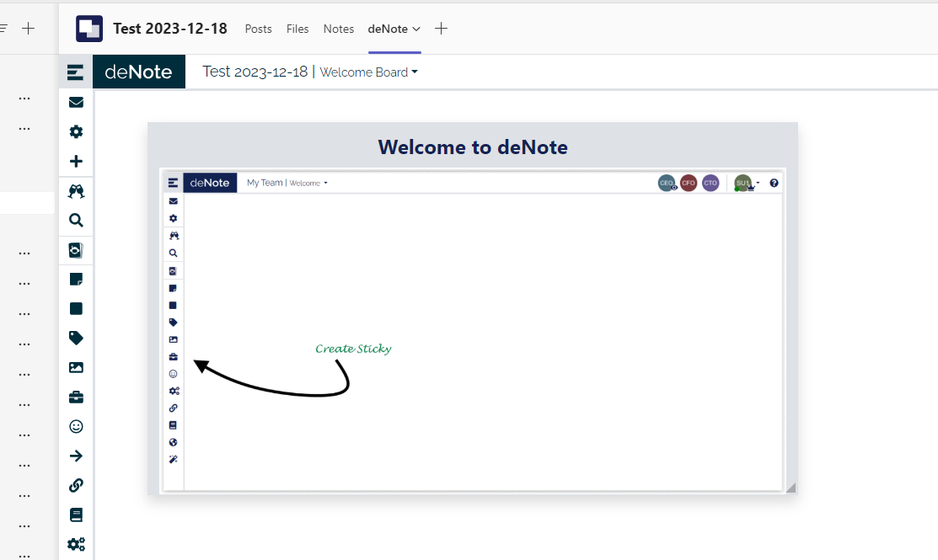The image size is (938, 560).
Task: Switch to the Posts tab
Action: pyautogui.click(x=259, y=29)
